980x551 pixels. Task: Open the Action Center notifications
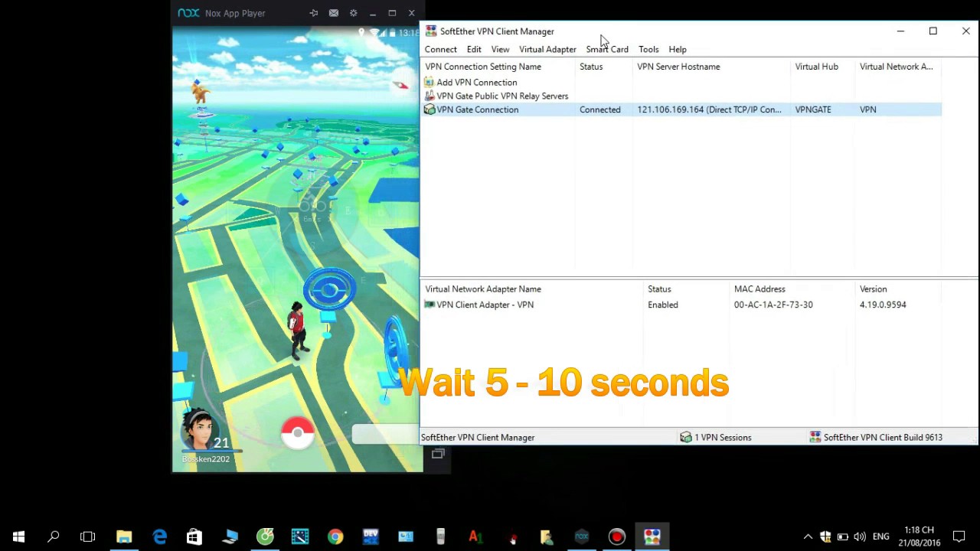pos(959,536)
